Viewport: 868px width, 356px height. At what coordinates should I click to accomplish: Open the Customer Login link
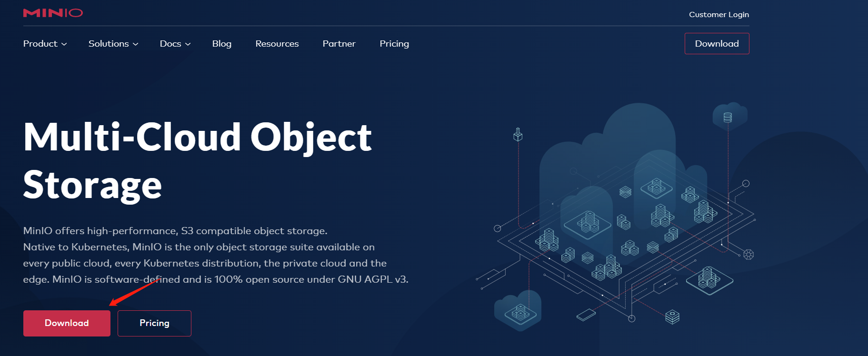(719, 15)
